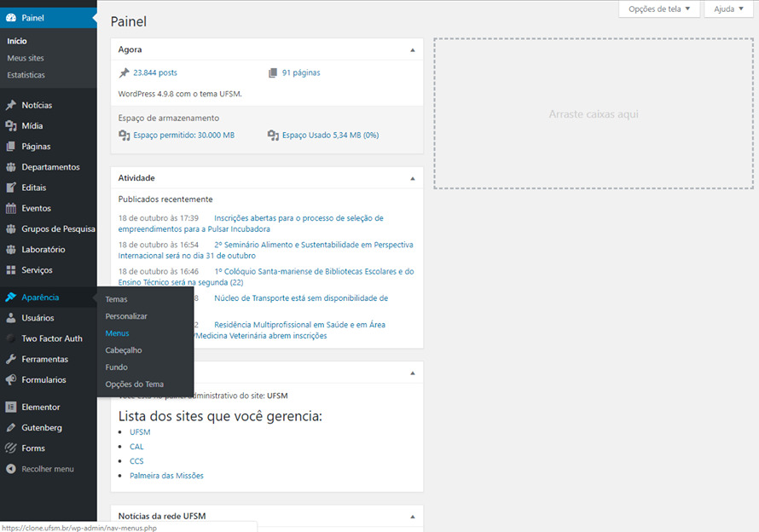This screenshot has height=532, width=759.
Task: Choose Opções do Tema in submenu
Action: pos(134,385)
